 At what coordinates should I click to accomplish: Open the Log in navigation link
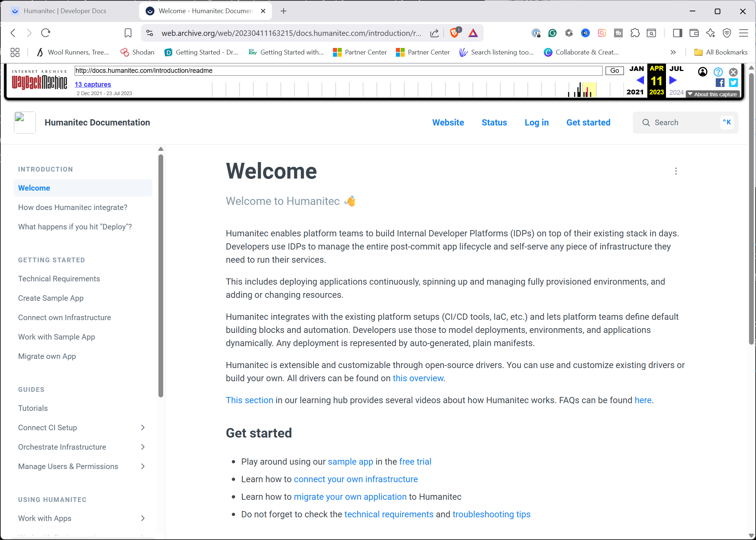(x=536, y=123)
